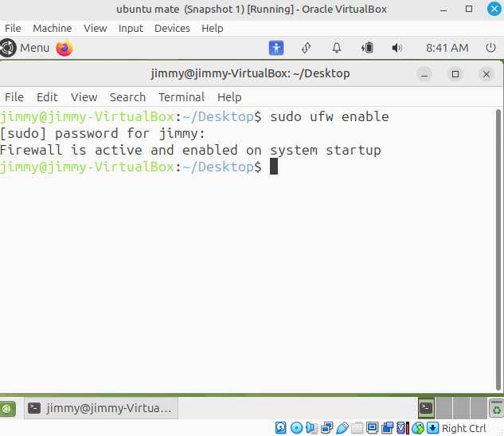Click the VirtualBox CPU virtualization status icon

click(403, 428)
